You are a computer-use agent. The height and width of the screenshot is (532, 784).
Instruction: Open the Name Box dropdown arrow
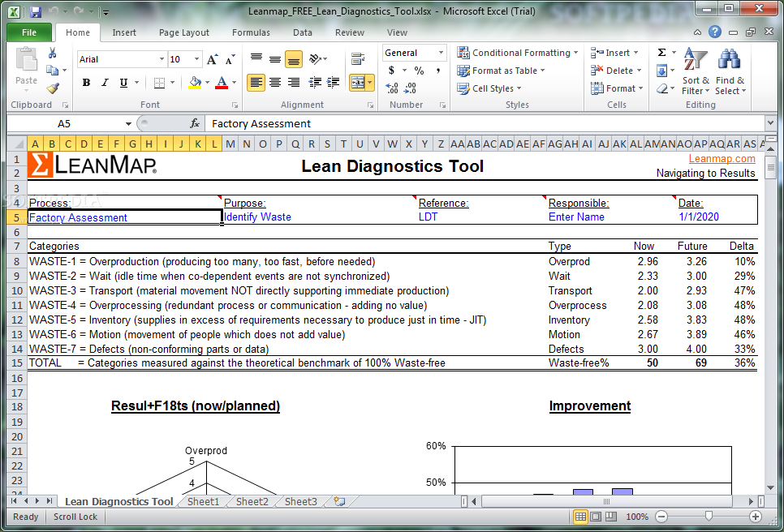coord(128,123)
